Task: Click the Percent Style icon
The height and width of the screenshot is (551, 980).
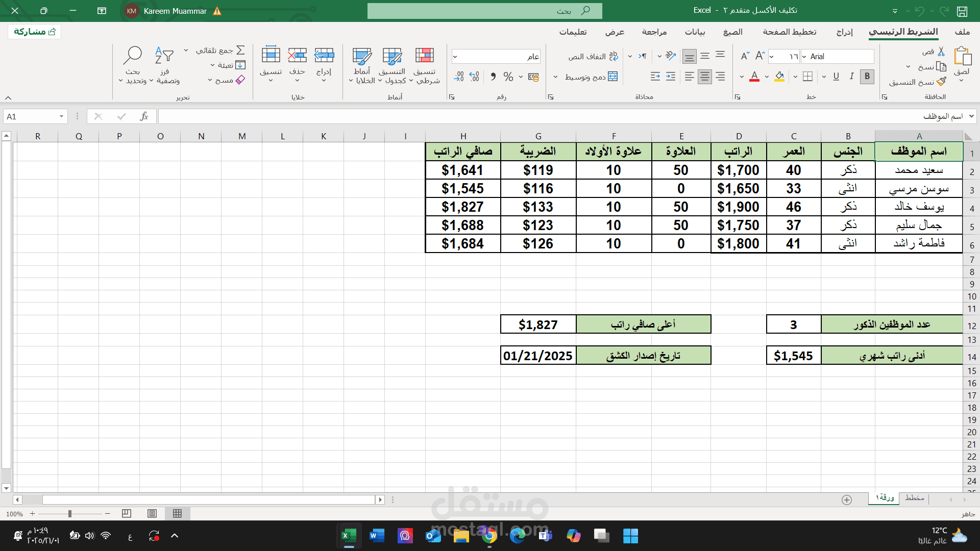Action: tap(508, 77)
